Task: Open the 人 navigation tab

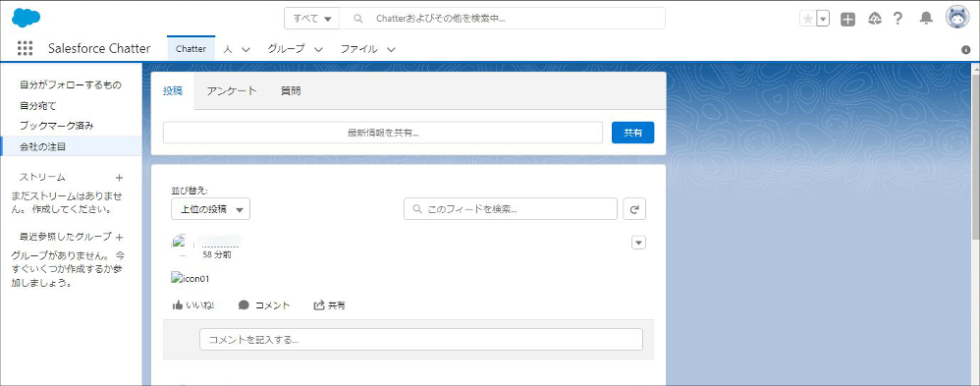Action: click(228, 49)
